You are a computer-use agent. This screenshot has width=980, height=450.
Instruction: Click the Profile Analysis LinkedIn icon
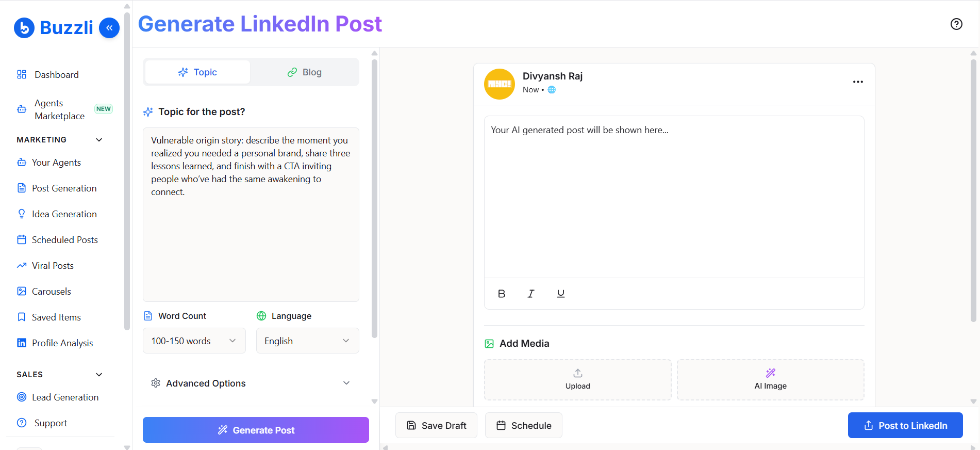pos(22,343)
